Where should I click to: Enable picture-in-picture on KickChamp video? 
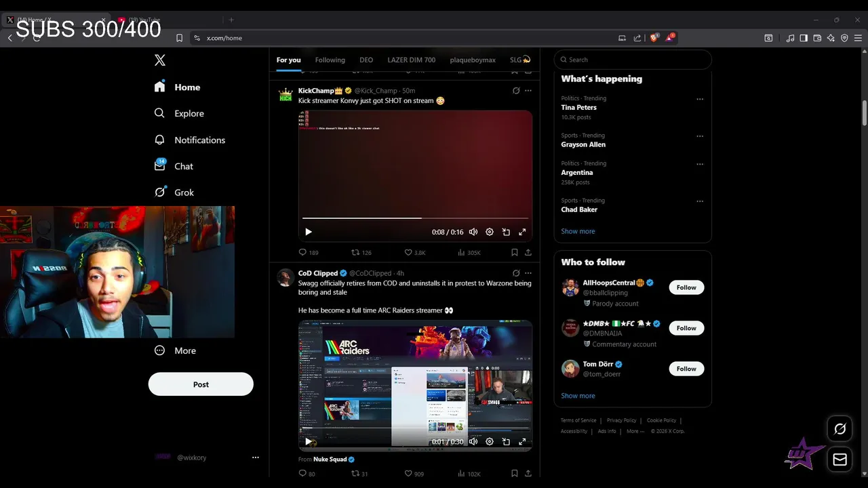pos(506,232)
